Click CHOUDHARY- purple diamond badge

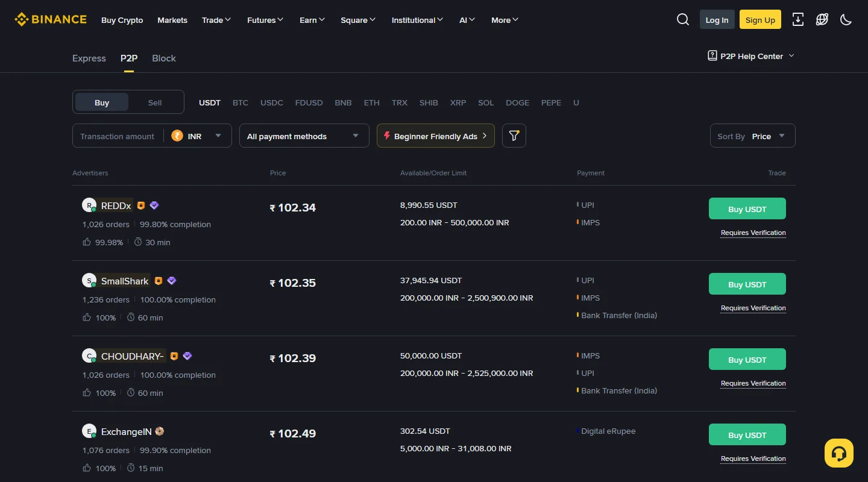pos(187,356)
